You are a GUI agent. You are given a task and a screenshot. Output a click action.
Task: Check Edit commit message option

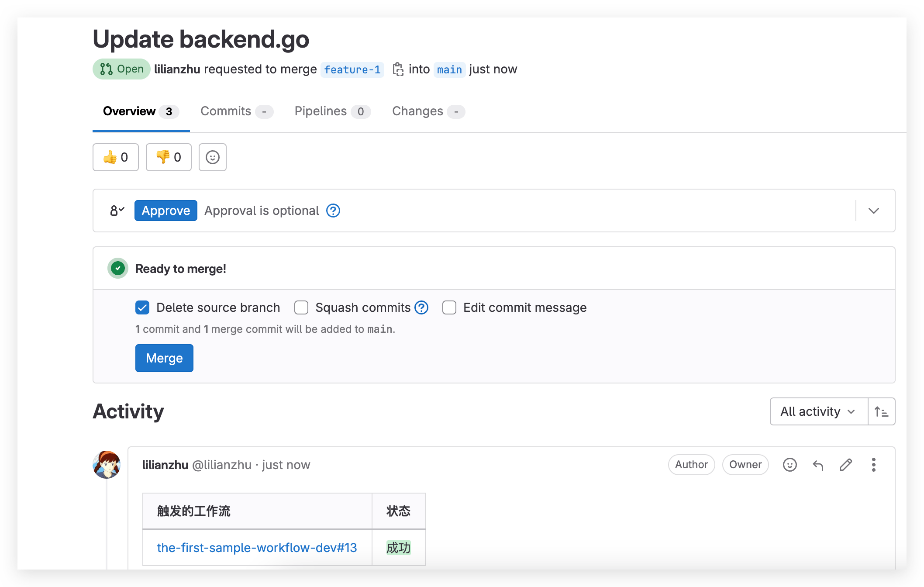coord(449,308)
